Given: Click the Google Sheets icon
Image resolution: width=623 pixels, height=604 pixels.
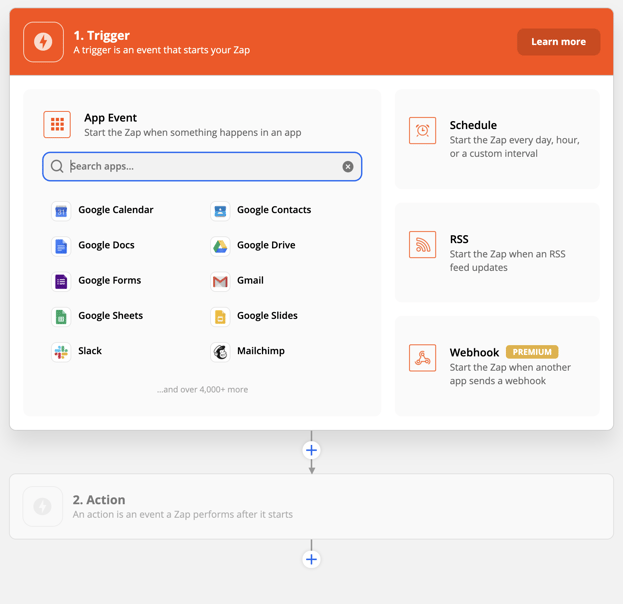Looking at the screenshot, I should point(61,317).
